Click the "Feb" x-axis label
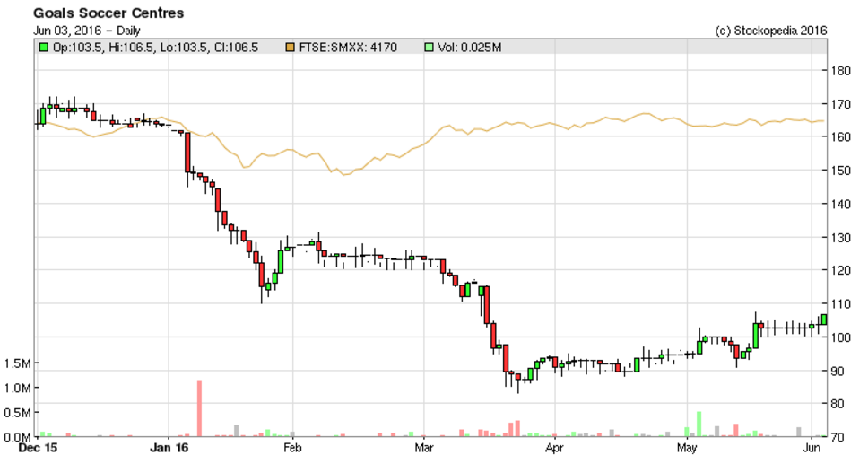 (x=292, y=448)
